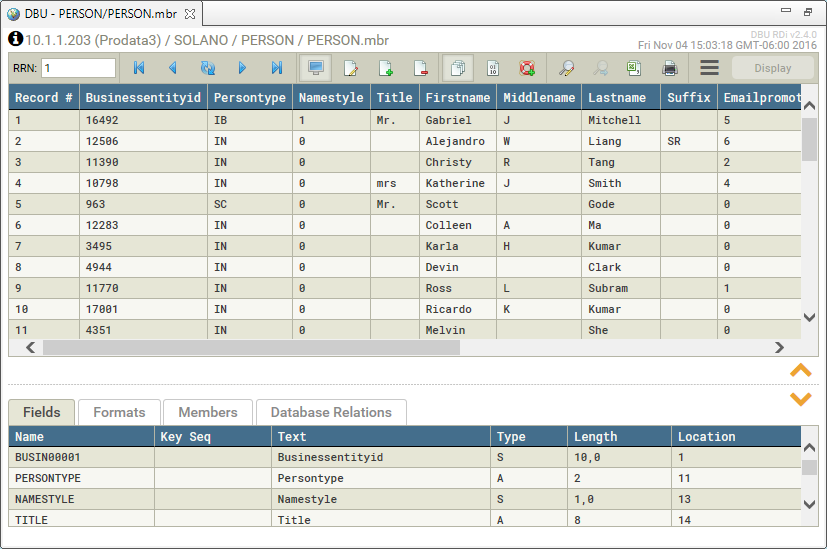The height and width of the screenshot is (549, 827).
Task: Click fields table scroll up arrow
Action: click(810, 447)
